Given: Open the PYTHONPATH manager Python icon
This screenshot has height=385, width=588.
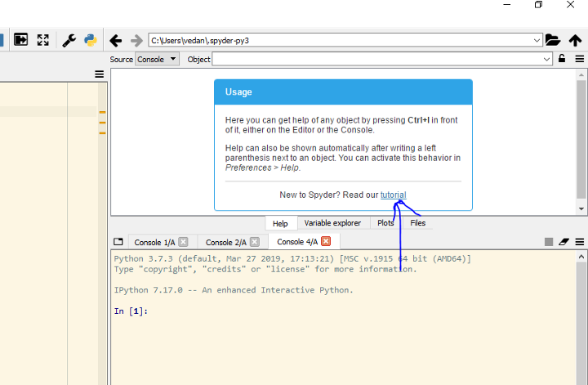Looking at the screenshot, I should pos(91,40).
